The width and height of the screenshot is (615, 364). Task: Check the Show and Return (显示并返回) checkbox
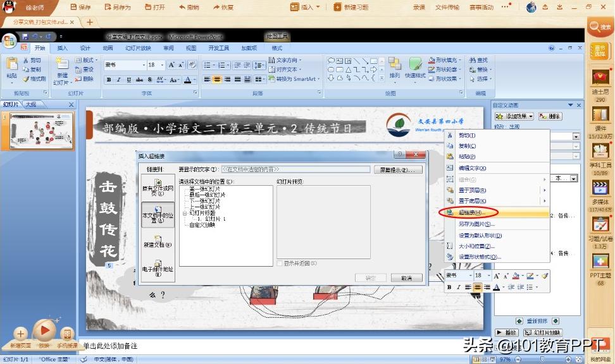click(x=280, y=264)
